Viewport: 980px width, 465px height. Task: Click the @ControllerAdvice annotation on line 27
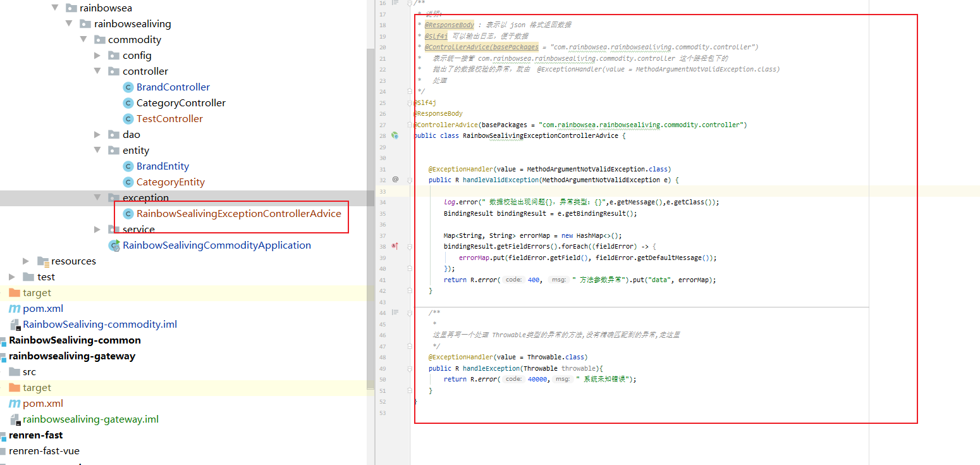(446, 125)
